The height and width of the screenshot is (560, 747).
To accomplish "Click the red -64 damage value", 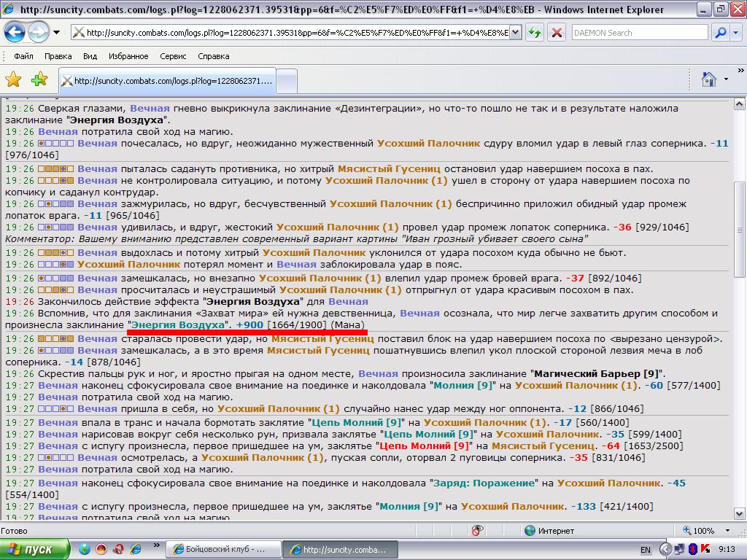I will (611, 446).
